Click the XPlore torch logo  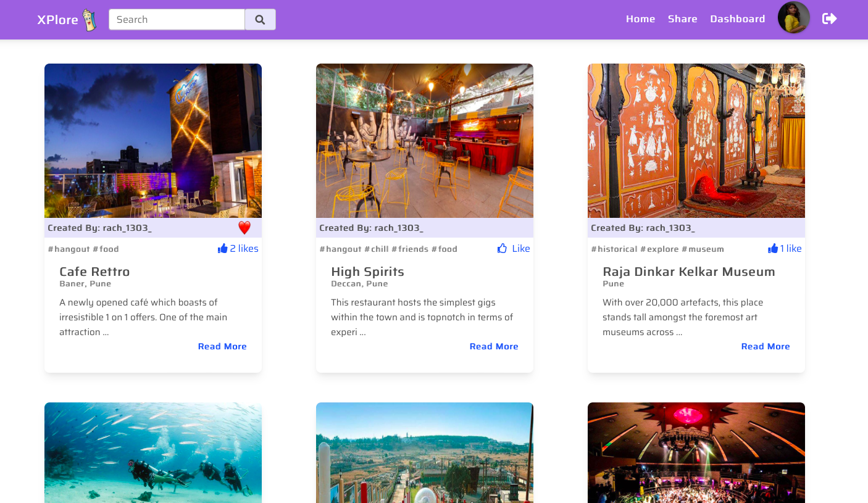(x=88, y=19)
